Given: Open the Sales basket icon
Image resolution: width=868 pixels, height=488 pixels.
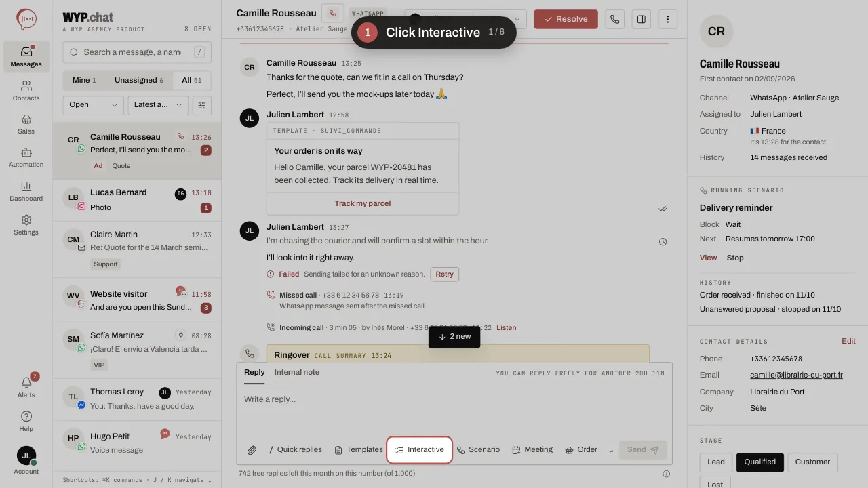Looking at the screenshot, I should [26, 124].
